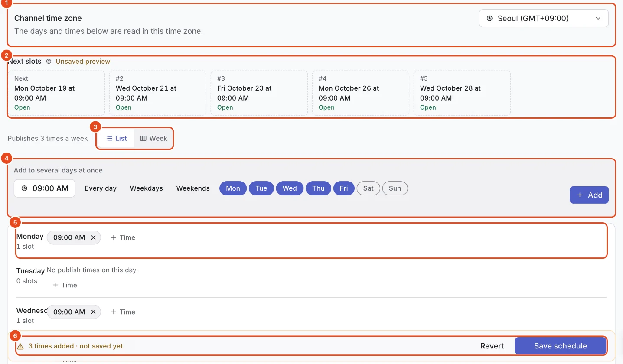Screen dimensions: 623x364
Task: Click the Add button for several days
Action: (x=589, y=195)
